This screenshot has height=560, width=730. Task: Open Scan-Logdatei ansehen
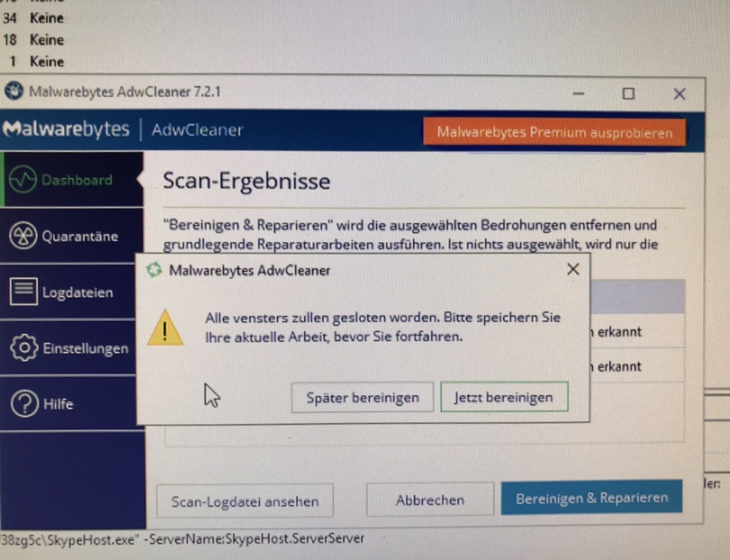[x=245, y=501]
